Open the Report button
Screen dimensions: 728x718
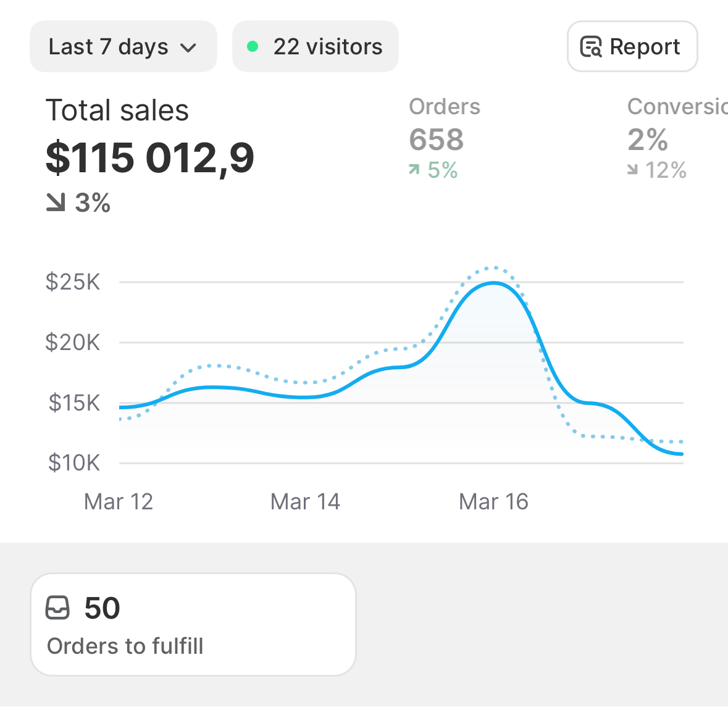pos(632,47)
